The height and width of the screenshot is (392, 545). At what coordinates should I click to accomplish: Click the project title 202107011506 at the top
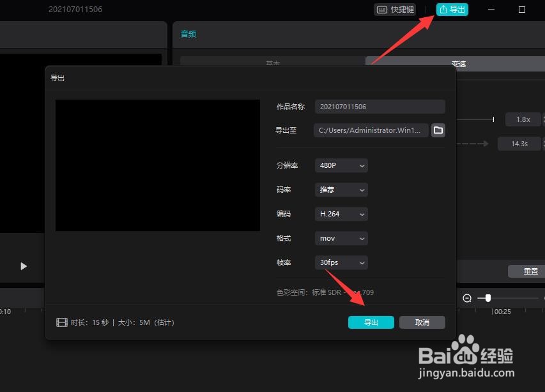coord(75,10)
